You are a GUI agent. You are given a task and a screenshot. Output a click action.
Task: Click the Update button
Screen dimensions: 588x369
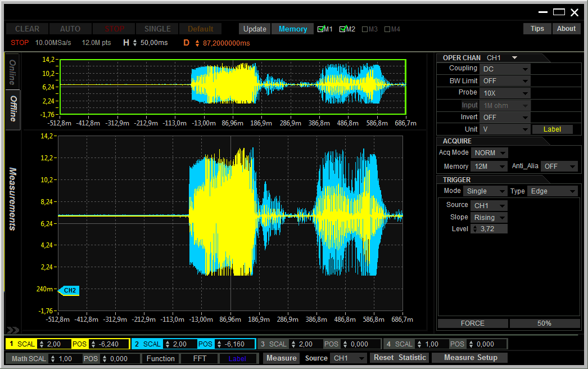[x=255, y=29]
